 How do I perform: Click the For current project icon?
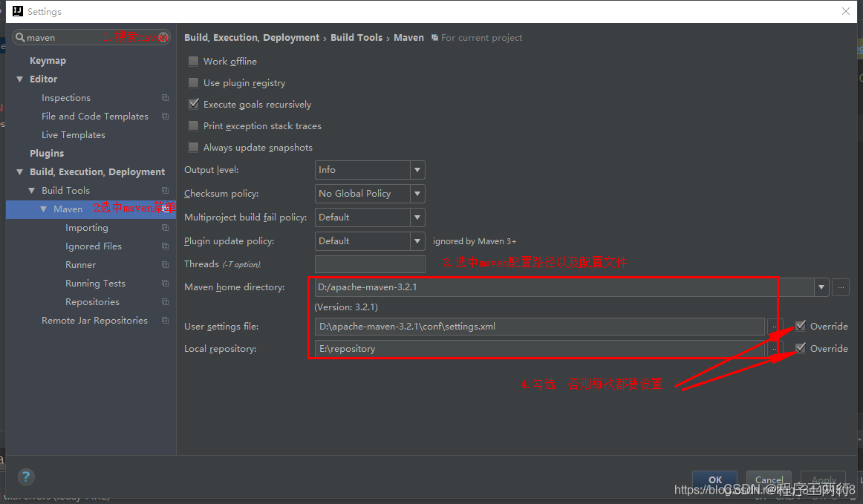(434, 37)
